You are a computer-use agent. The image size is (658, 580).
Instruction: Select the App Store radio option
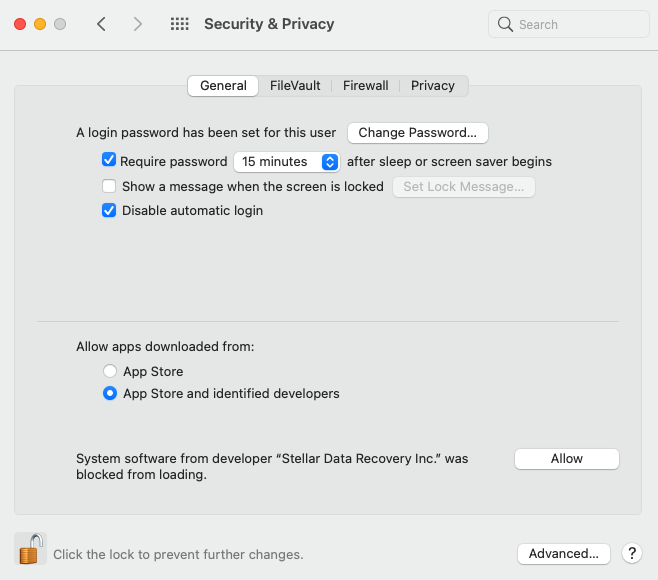[110, 371]
